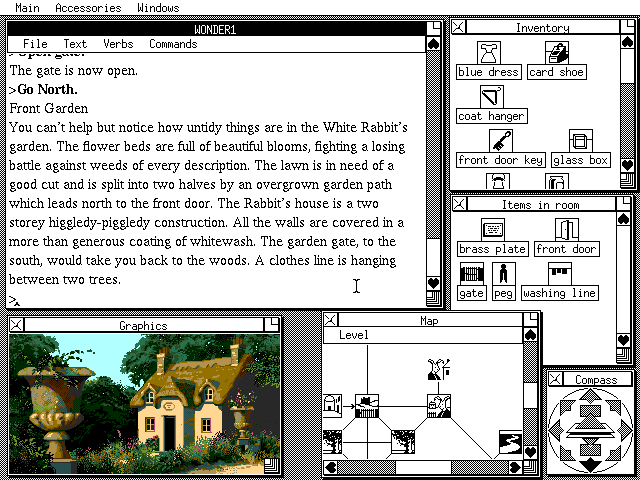Click Inventory scrollbar heart down arrow

point(627,165)
